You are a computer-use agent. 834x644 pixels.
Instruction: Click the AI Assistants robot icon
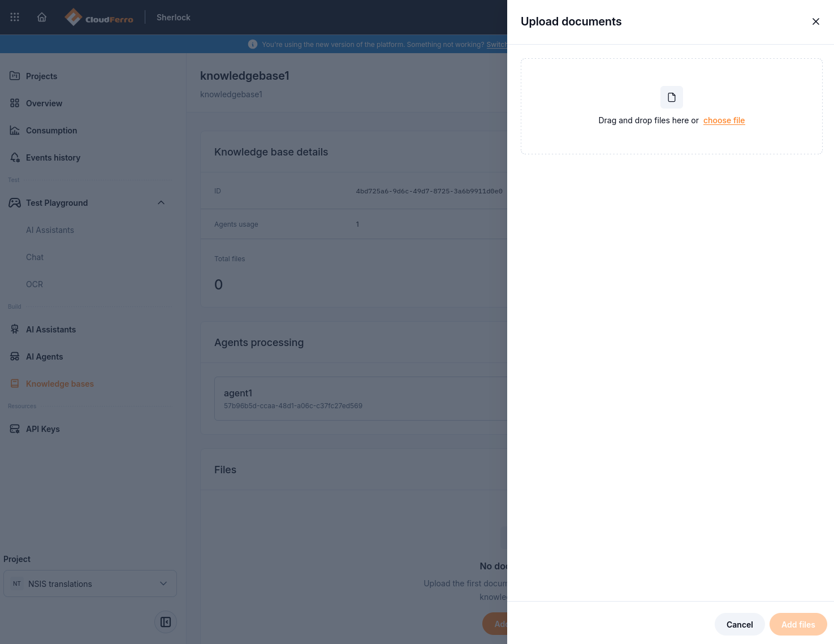[15, 329]
